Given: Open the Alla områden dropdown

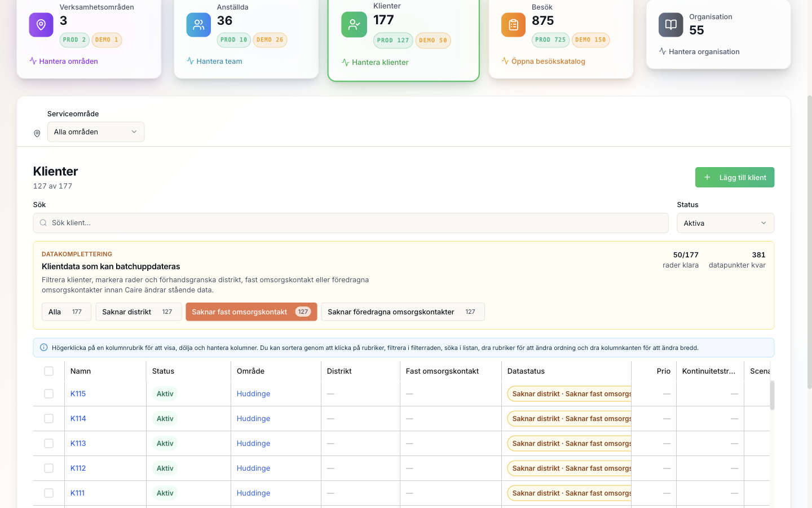Looking at the screenshot, I should 96,132.
